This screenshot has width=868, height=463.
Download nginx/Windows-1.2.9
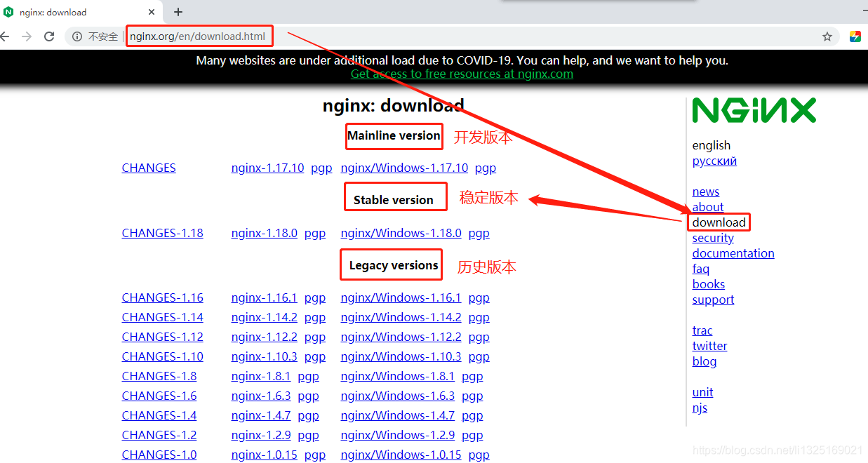pos(398,435)
